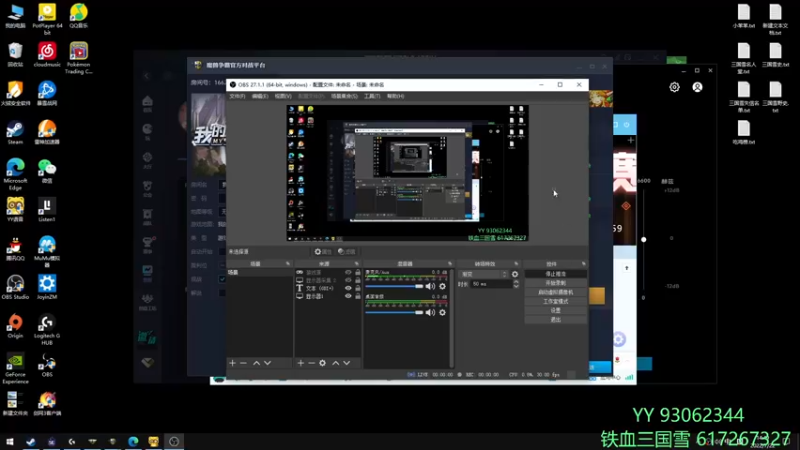Open the settings gear in the right-hand black window

pos(674,87)
